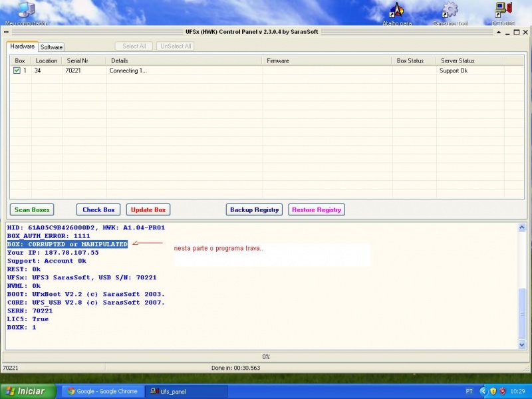Click the Select All button
This screenshot has height=399, width=532.
point(134,46)
